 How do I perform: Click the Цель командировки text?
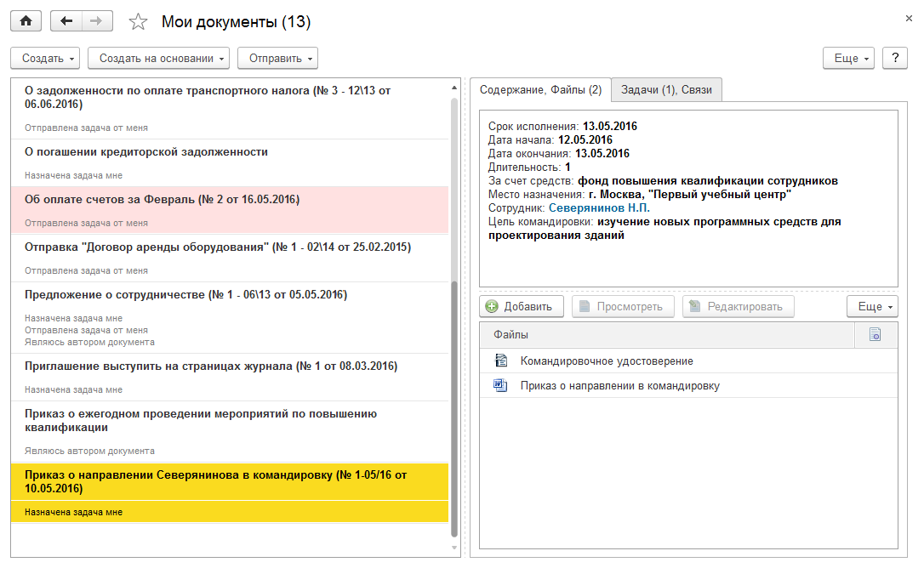[x=664, y=229]
